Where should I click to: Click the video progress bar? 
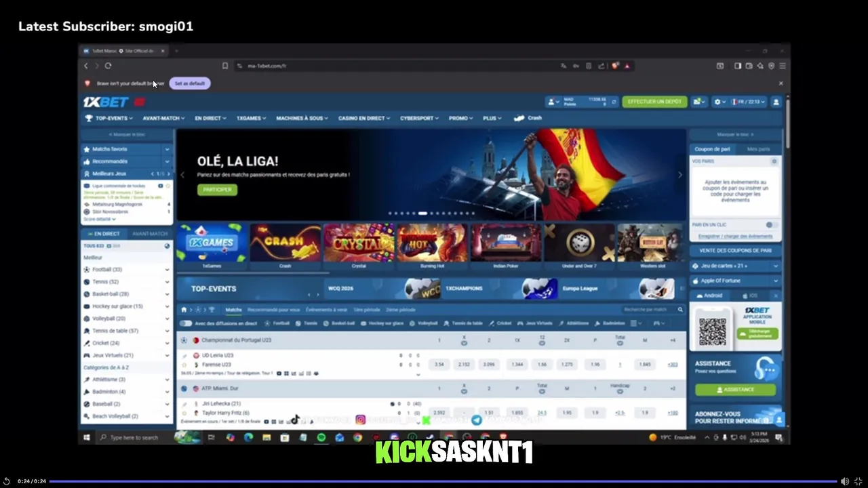coord(443,481)
